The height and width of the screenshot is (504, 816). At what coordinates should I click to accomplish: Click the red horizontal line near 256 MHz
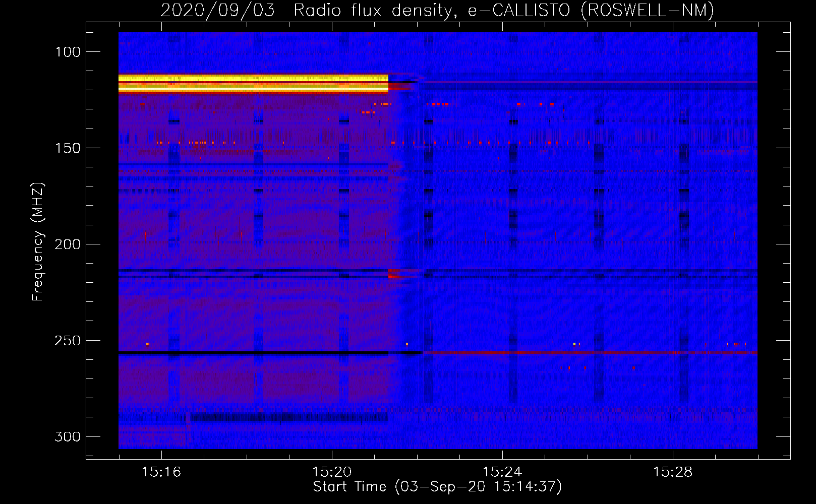(x=590, y=353)
